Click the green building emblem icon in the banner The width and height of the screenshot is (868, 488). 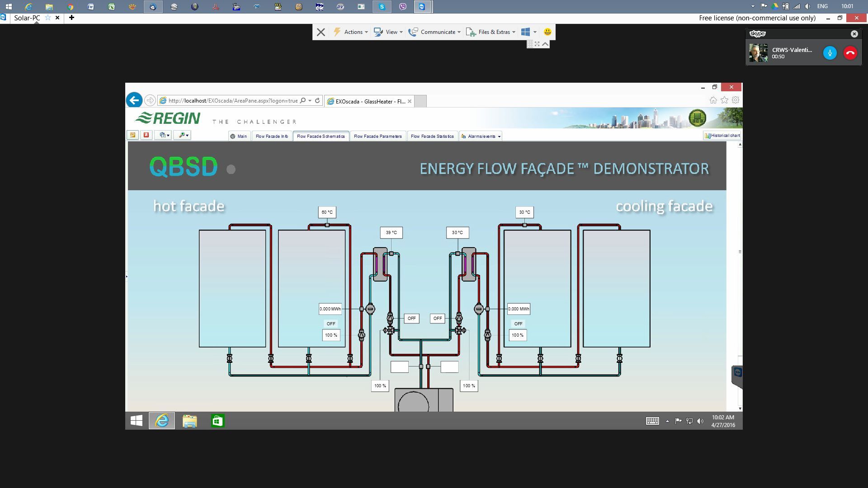pos(697,118)
